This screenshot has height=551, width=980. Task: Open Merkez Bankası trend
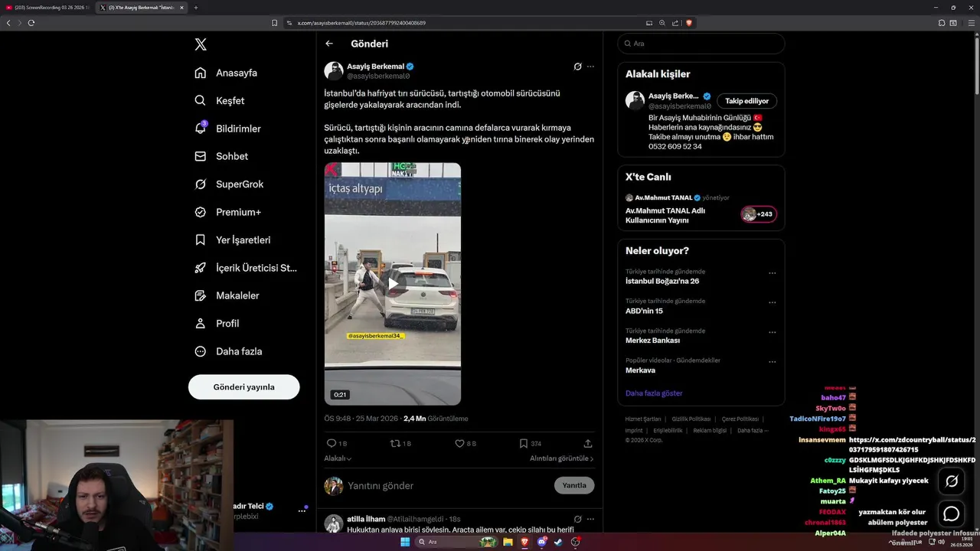pyautogui.click(x=652, y=341)
